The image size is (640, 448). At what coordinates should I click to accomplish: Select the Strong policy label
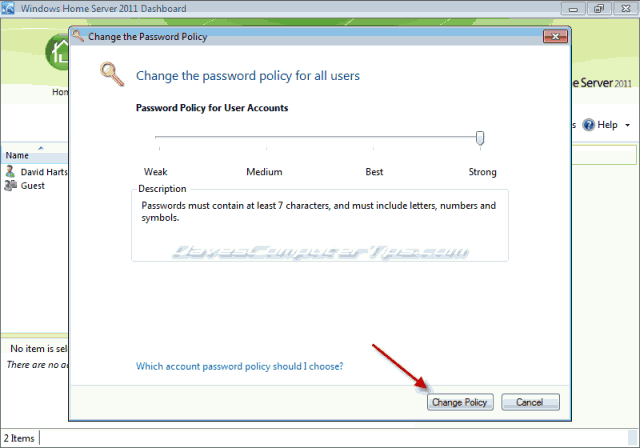[482, 172]
